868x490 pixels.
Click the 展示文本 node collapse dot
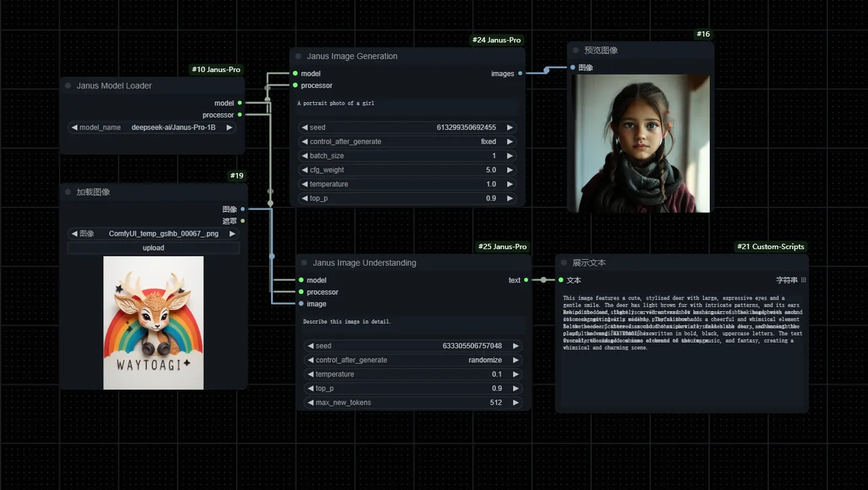(x=564, y=263)
